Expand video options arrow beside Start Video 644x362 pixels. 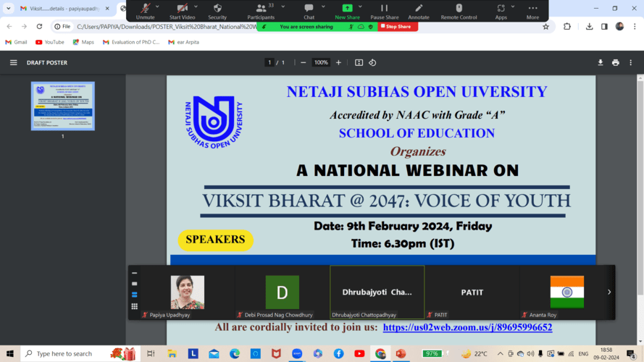point(196,7)
